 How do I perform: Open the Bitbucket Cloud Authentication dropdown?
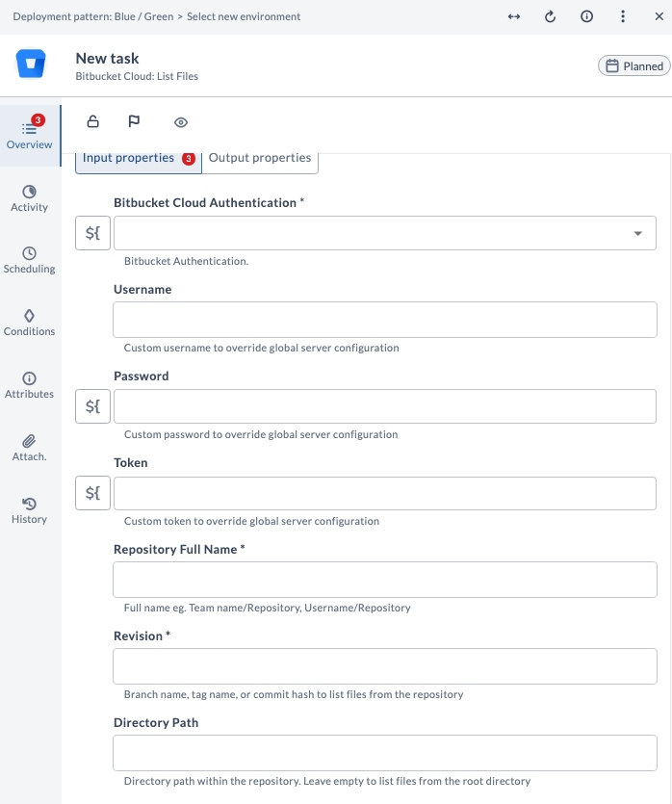click(x=385, y=233)
